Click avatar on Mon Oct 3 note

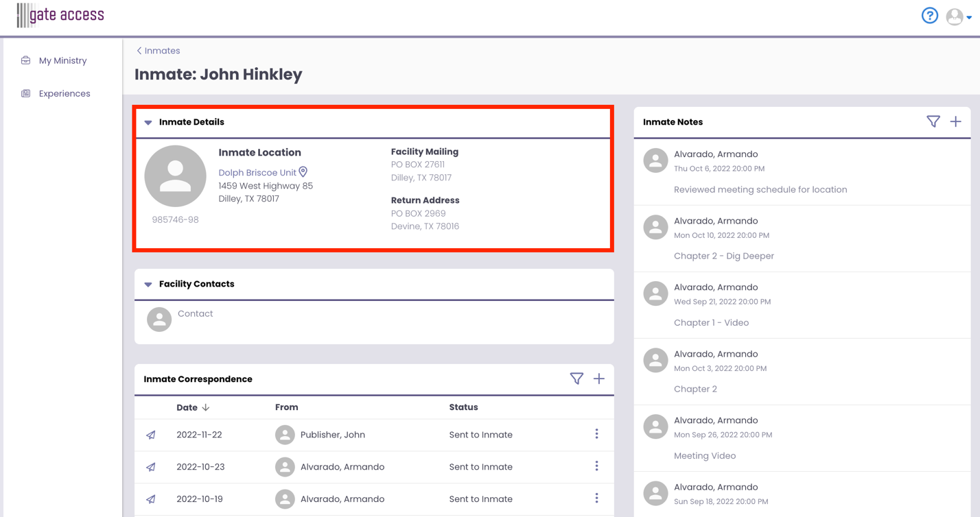coord(655,360)
